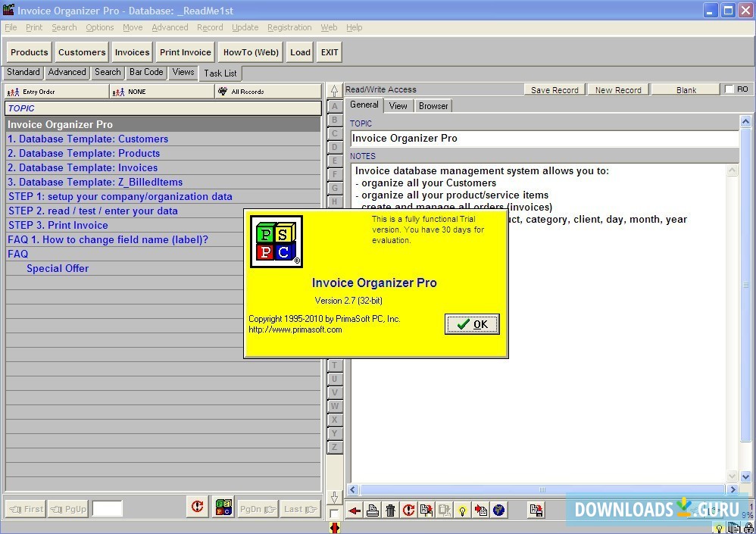Click the Save Record button

pos(555,89)
